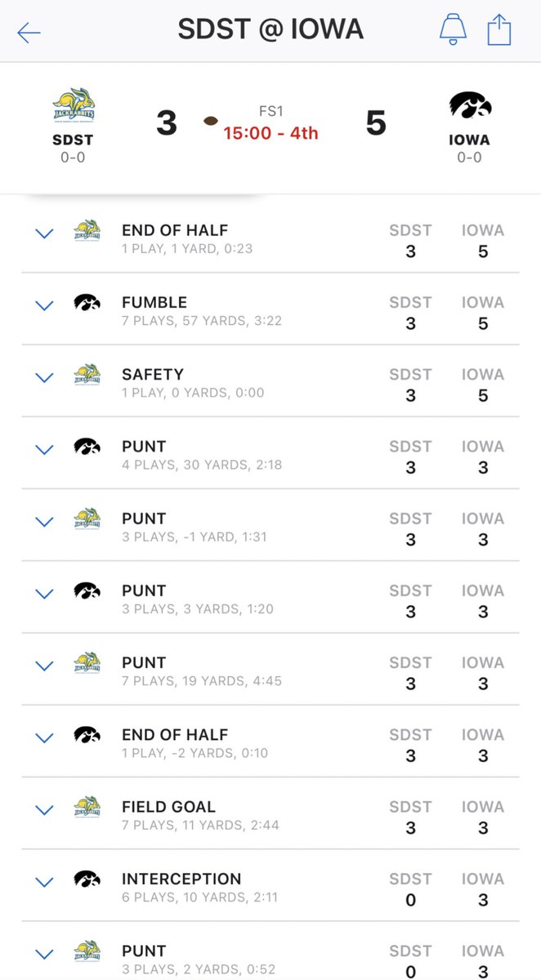Tap the 15:00 - 4th game clock
This screenshot has width=541, height=980.
coord(270,132)
